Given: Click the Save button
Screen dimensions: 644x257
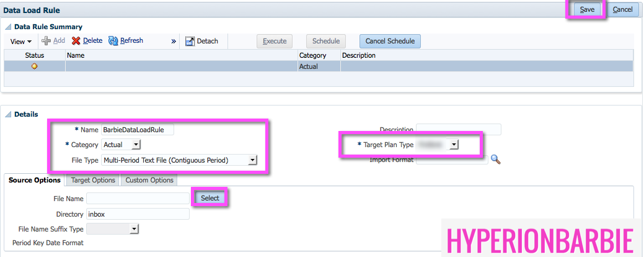Looking at the screenshot, I should point(586,9).
